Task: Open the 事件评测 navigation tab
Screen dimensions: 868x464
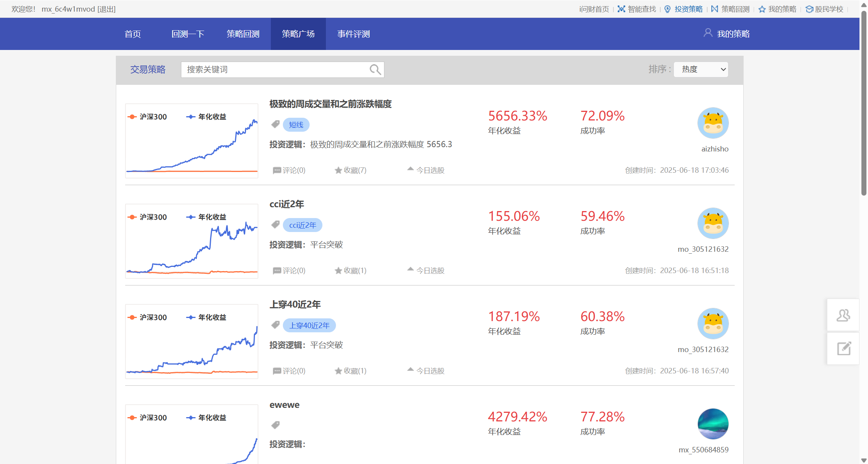Action: pyautogui.click(x=353, y=34)
